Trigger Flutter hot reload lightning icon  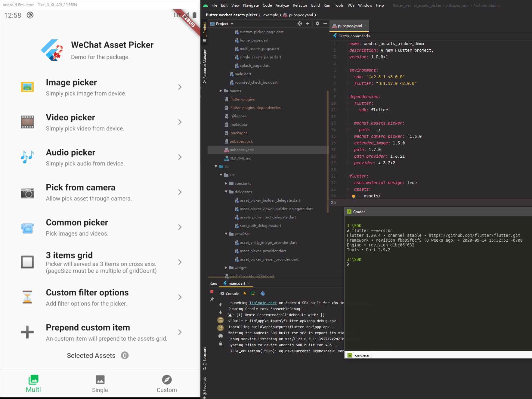(245, 293)
